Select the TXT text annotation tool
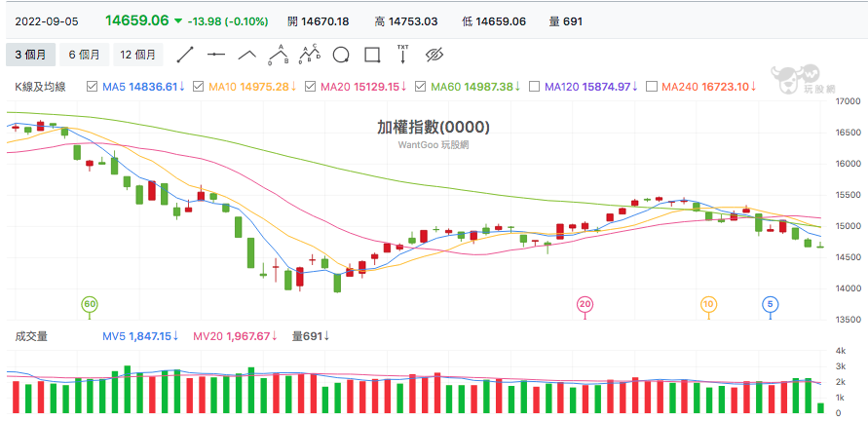The height and width of the screenshot is (421, 868). [403, 54]
